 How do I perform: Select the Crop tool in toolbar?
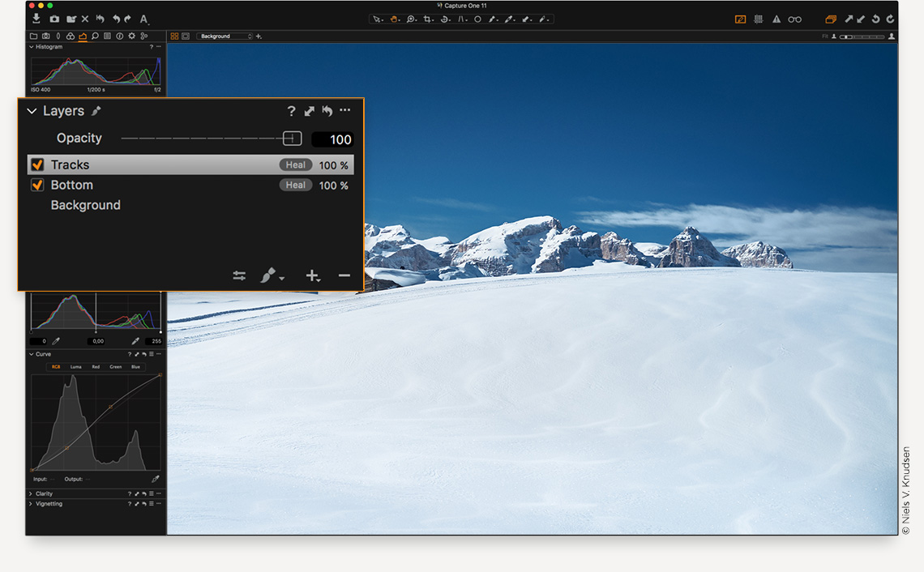(428, 19)
